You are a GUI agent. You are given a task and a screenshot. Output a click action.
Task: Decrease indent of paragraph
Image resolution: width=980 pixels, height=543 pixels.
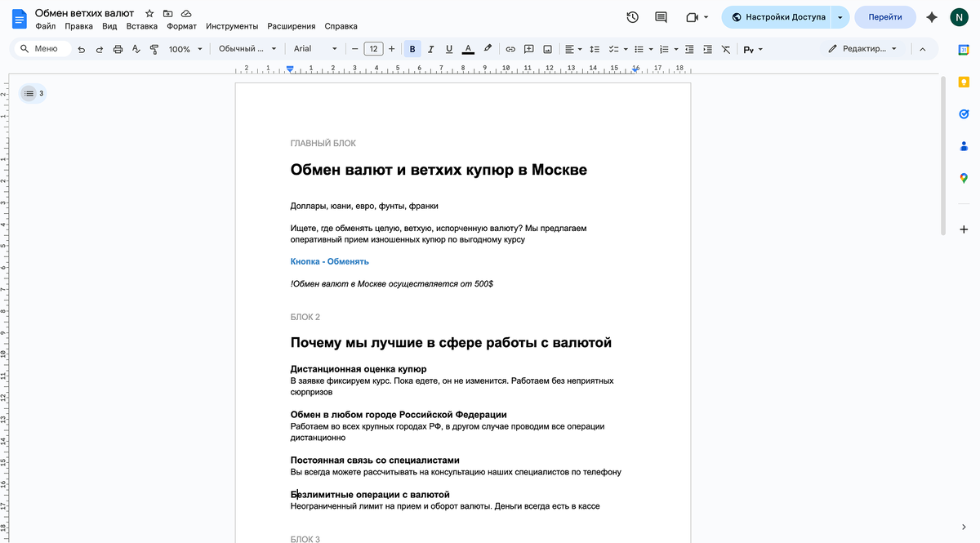689,49
